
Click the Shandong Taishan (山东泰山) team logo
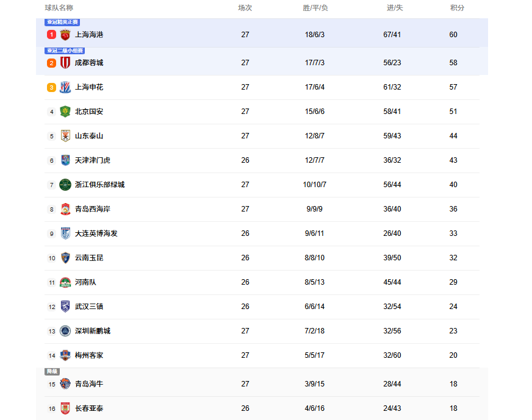point(65,136)
